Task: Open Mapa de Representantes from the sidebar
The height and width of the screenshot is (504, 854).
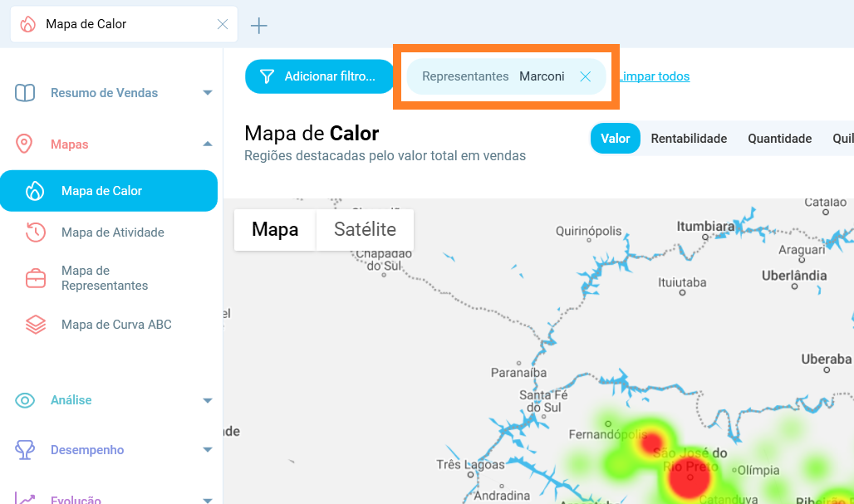Action: coord(105,278)
